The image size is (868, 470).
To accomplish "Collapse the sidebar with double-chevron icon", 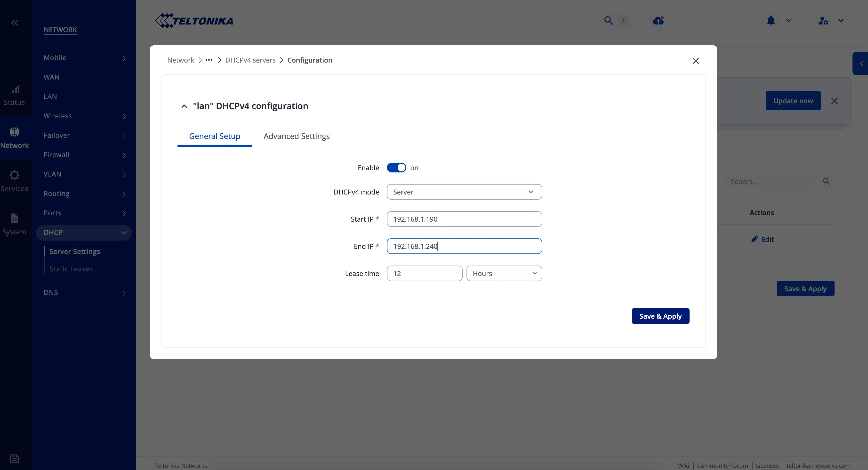I will click(15, 23).
